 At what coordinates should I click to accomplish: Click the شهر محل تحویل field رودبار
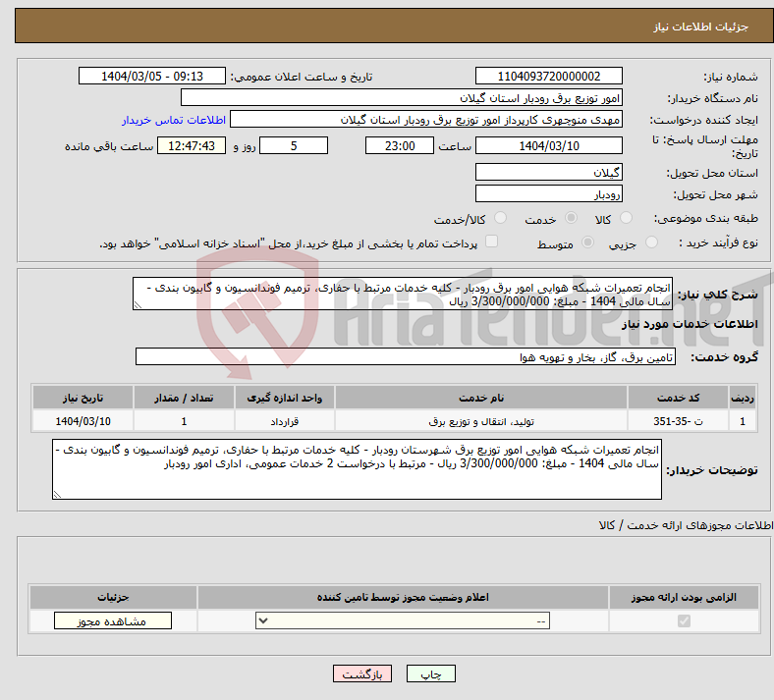[x=548, y=193]
